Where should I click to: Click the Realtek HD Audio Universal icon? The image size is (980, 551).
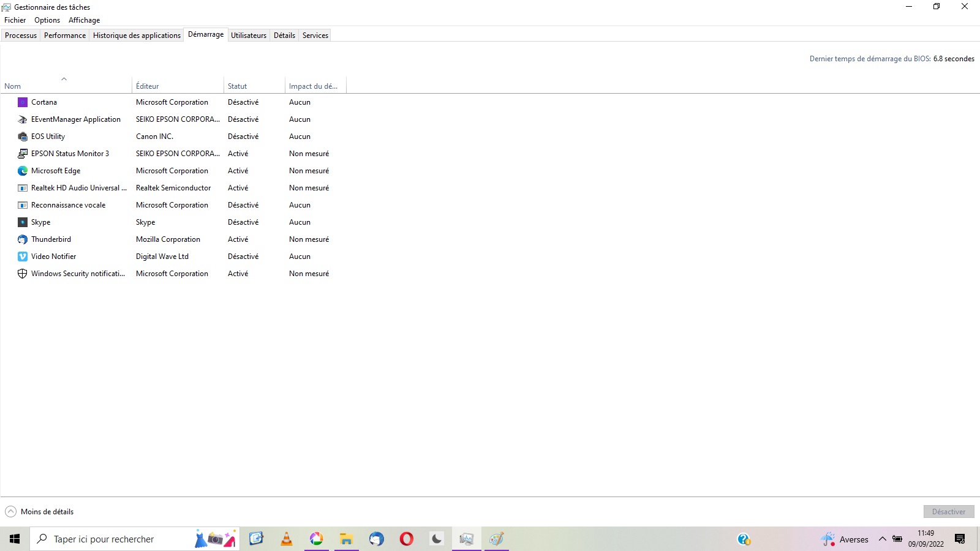click(x=23, y=188)
